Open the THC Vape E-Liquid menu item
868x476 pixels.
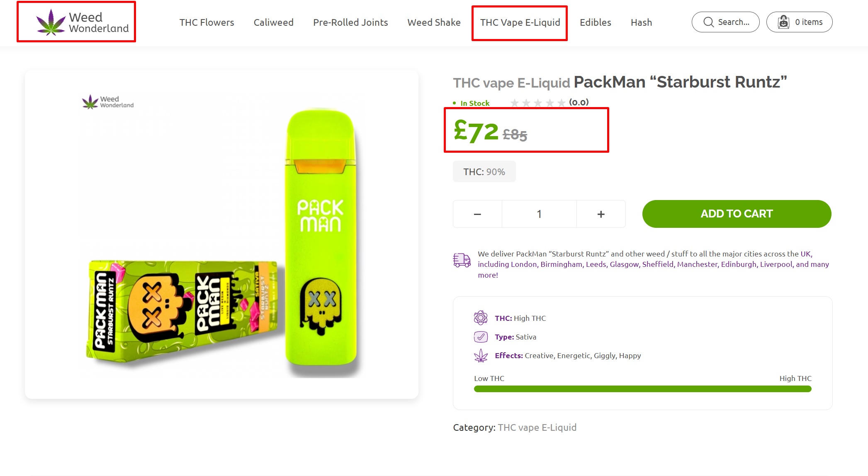coord(520,22)
